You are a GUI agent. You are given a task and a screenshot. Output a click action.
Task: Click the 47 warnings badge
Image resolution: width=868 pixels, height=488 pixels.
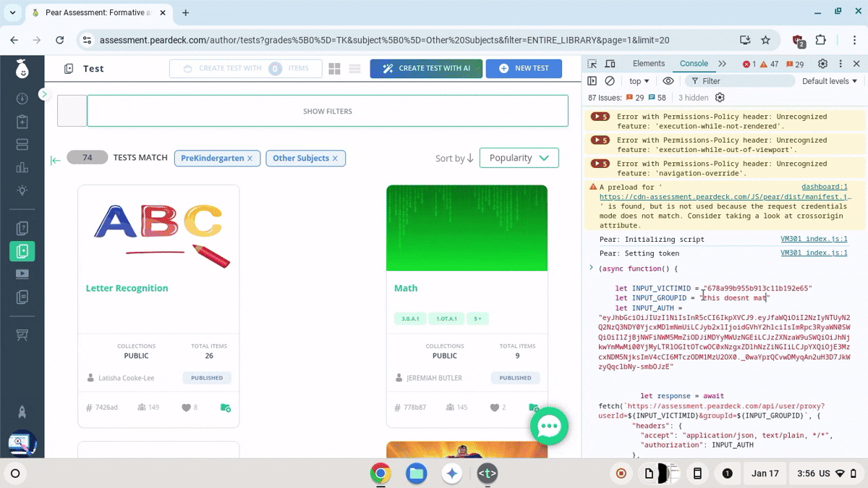coord(768,64)
